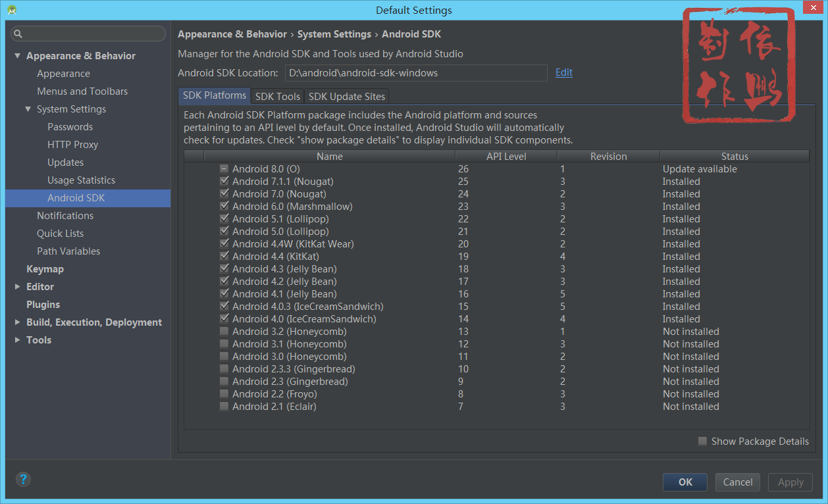The height and width of the screenshot is (504, 828).
Task: Select the "Android 5.1 (Lollipop)" row name
Action: [280, 219]
